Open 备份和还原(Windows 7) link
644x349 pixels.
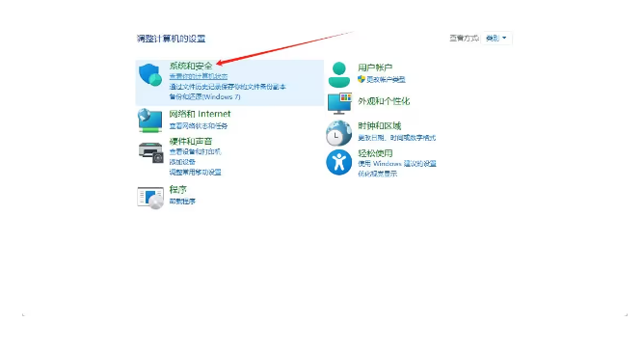[x=205, y=97]
